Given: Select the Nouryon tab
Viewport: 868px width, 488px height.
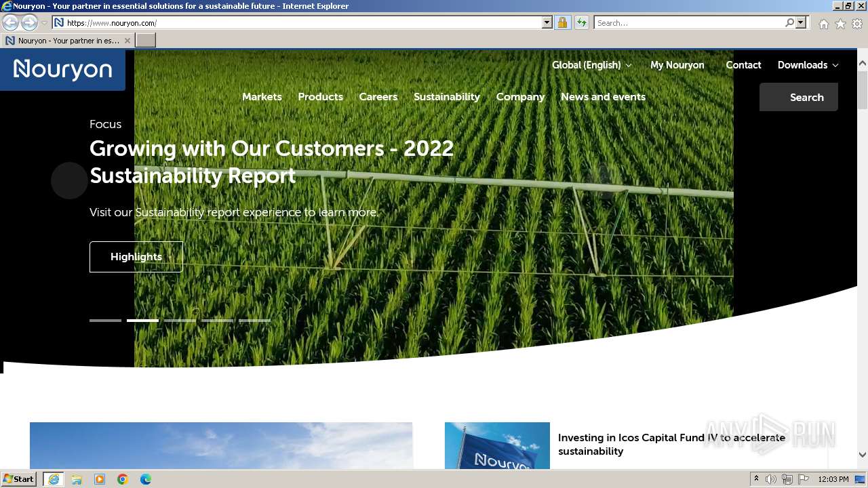Looking at the screenshot, I should (68, 41).
